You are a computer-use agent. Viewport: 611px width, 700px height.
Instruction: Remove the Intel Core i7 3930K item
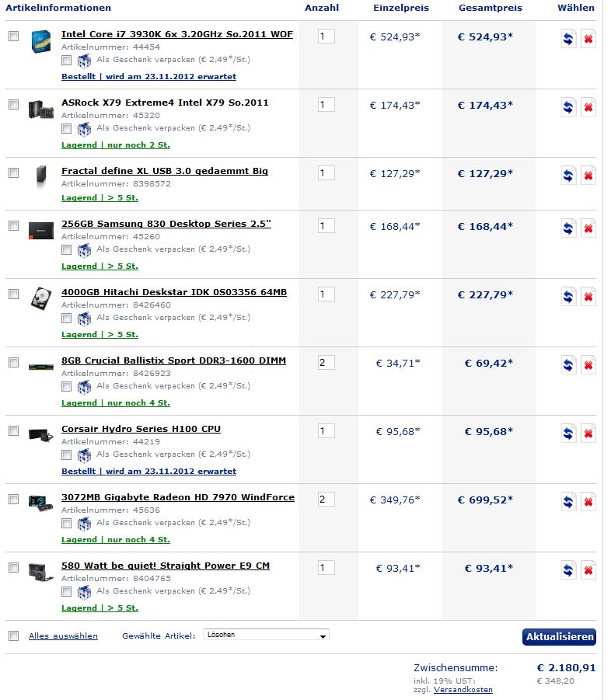pyautogui.click(x=588, y=39)
